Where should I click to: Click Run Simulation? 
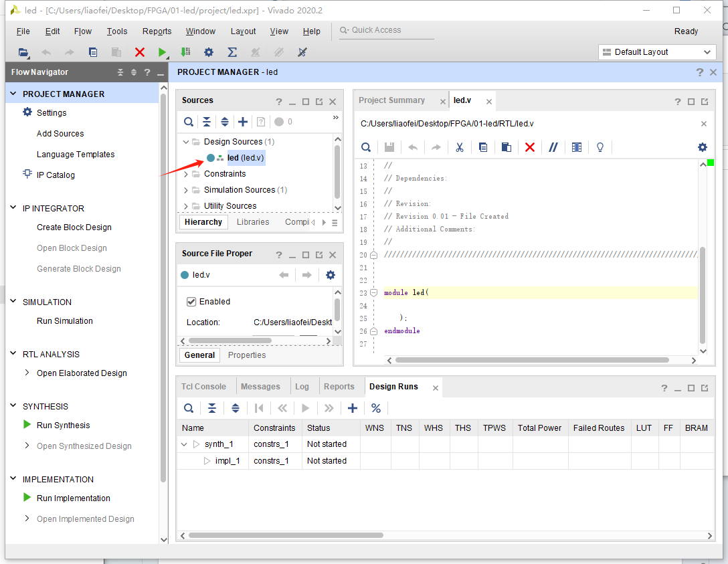tap(65, 321)
